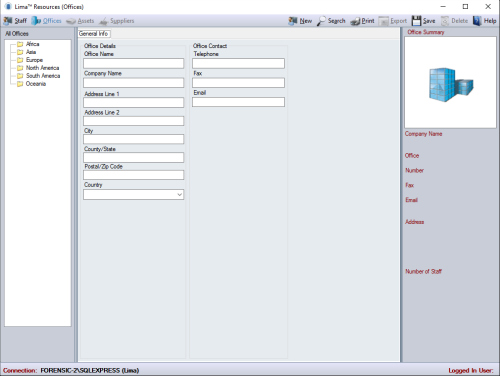
Task: Click the Help button label
Action: (x=490, y=21)
